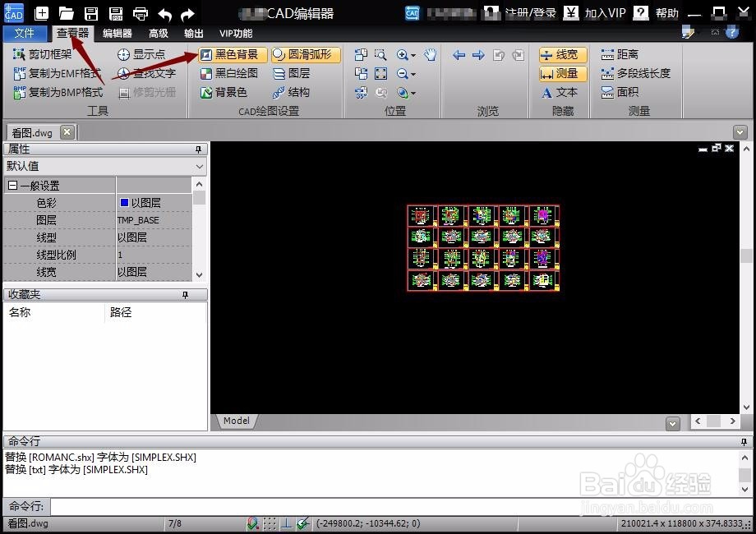Collapse the 一般设置 section
The width and height of the screenshot is (756, 534).
13,186
